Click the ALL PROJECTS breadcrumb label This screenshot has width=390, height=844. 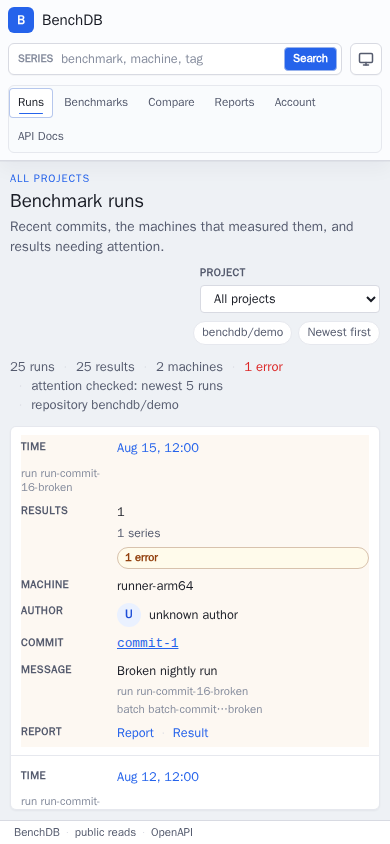click(50, 178)
